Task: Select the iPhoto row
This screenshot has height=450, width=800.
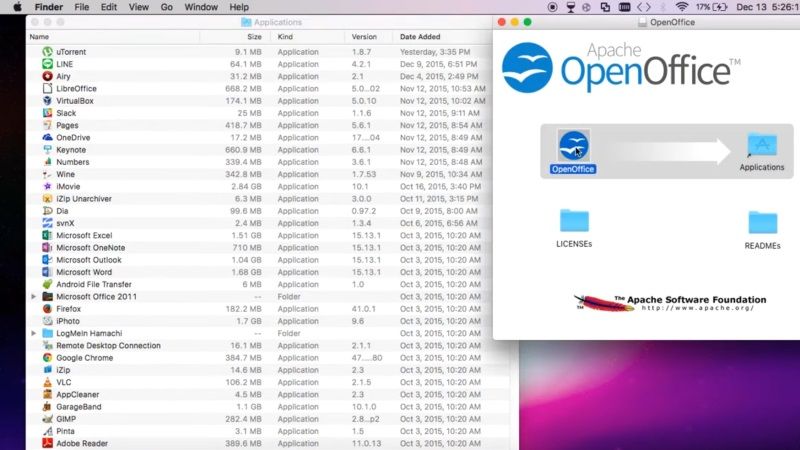Action: (260, 321)
